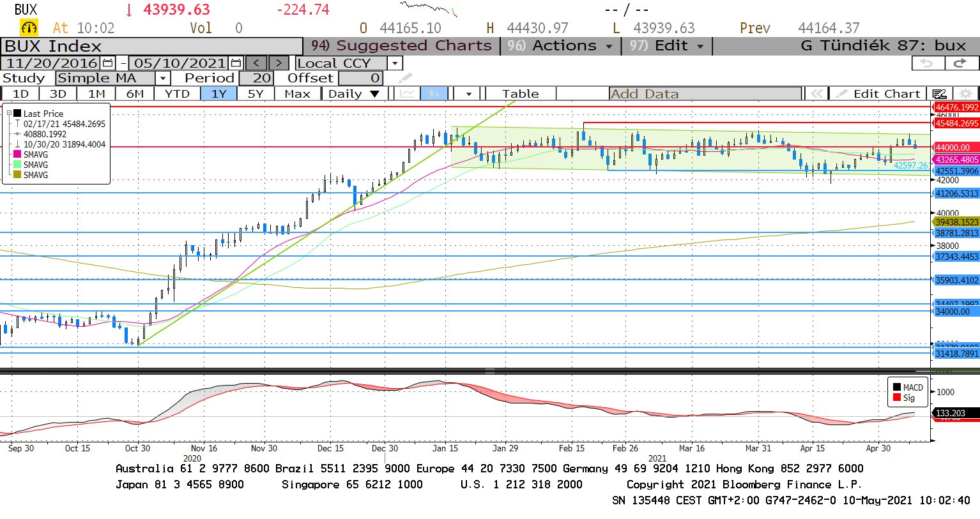Select the YTD range

(x=177, y=93)
